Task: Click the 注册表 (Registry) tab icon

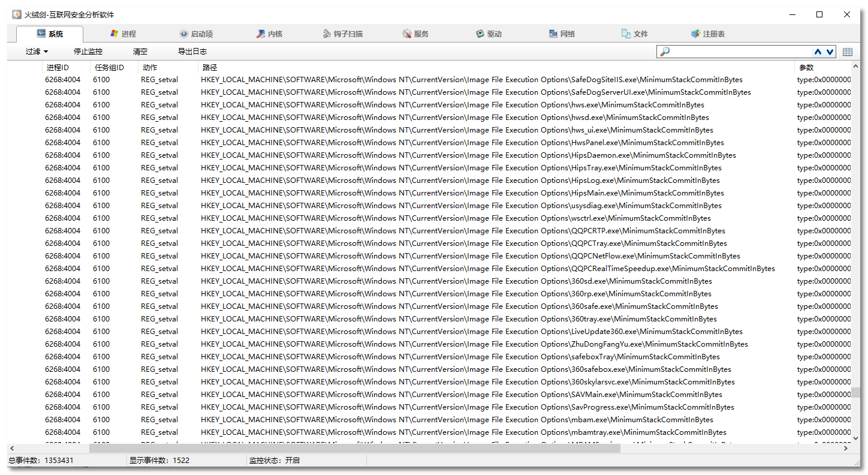Action: coord(695,34)
